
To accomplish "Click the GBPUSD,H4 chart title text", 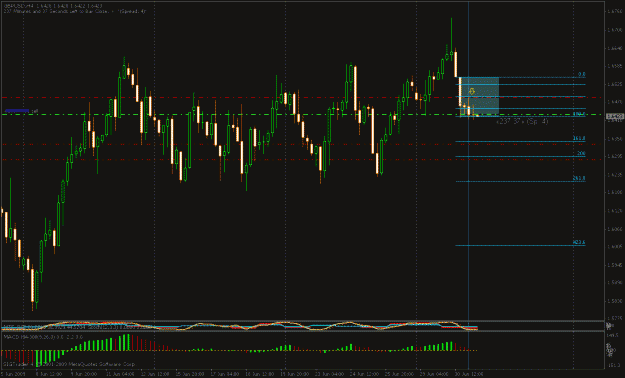I will pos(53,6).
